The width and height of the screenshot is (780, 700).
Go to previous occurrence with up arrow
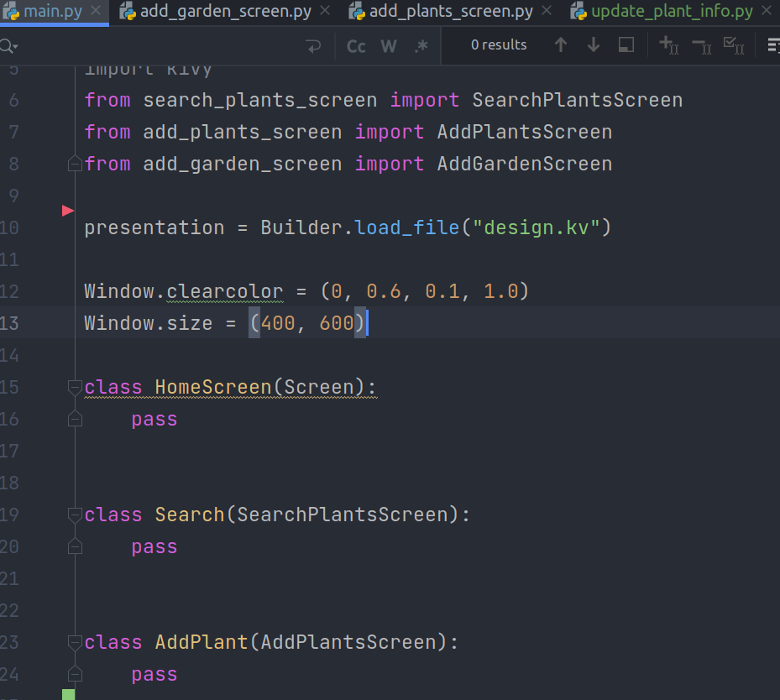tap(561, 45)
